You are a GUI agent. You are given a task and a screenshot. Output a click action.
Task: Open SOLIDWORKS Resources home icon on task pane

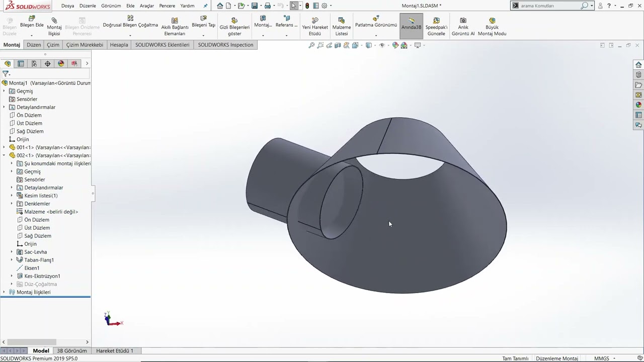point(638,65)
